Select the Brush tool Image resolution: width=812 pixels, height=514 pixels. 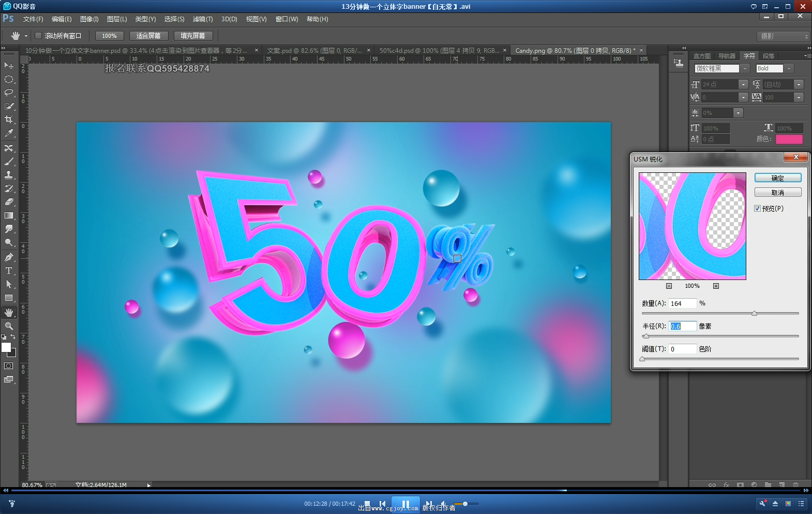(9, 161)
